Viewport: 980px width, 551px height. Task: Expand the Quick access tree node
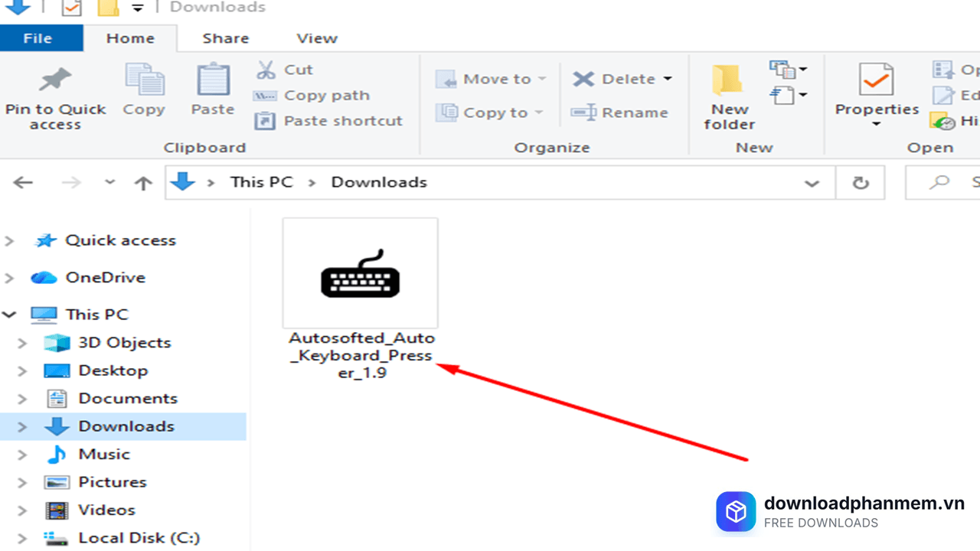coord(10,240)
